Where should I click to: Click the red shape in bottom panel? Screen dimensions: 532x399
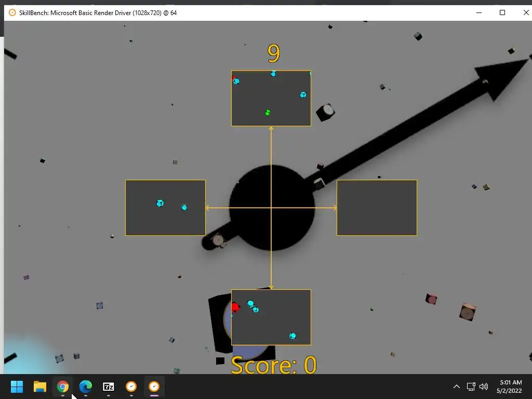coord(235,308)
